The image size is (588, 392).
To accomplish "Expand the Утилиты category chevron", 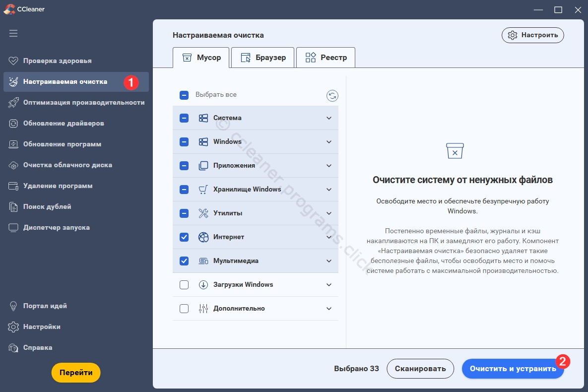I will click(328, 213).
